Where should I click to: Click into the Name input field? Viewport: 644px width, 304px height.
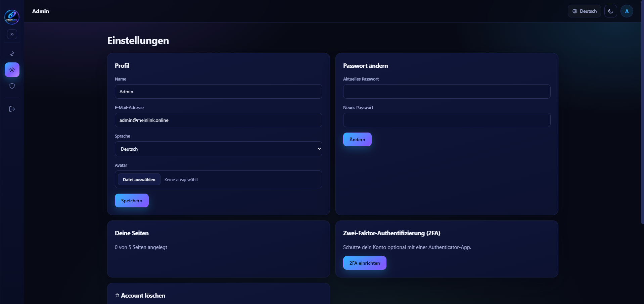tap(219, 92)
